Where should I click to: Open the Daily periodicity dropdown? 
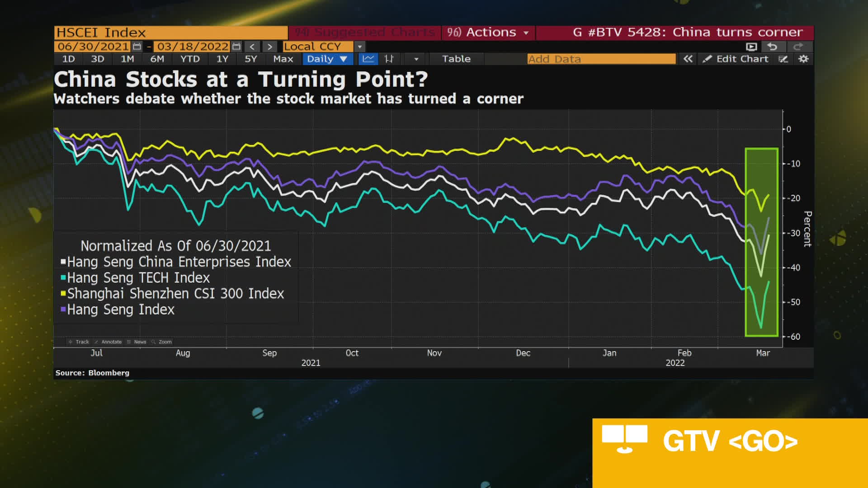(327, 59)
